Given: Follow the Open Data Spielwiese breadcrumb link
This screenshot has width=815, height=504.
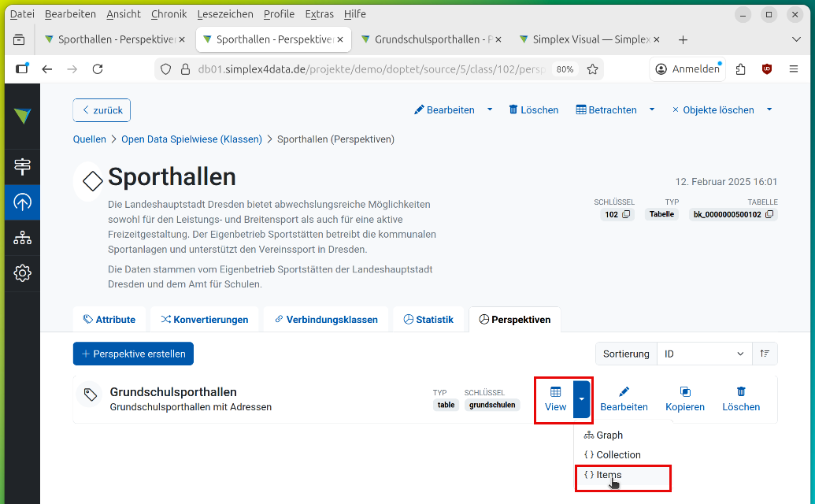Looking at the screenshot, I should (x=191, y=139).
